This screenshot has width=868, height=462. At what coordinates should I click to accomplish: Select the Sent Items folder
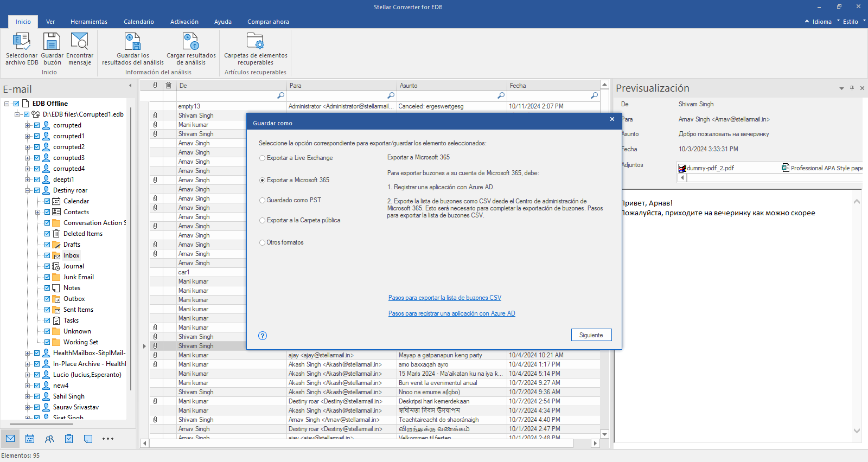pos(78,310)
